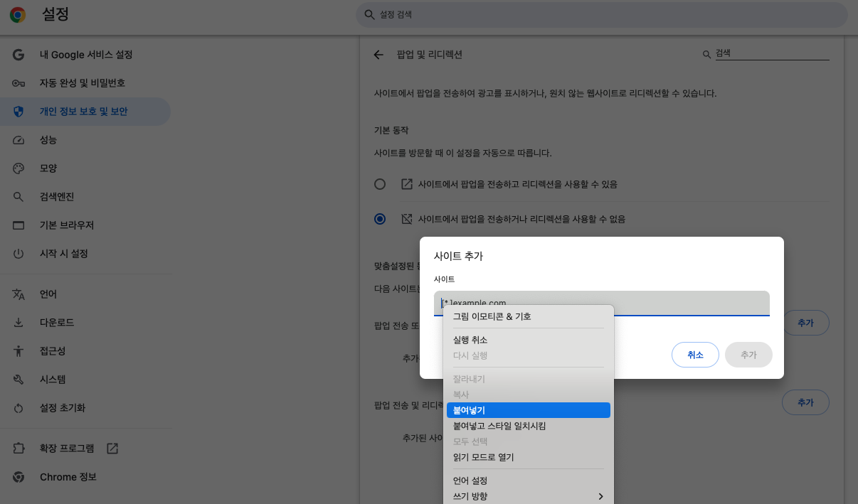Click the upper 추가 button behind dialog

(x=805, y=323)
